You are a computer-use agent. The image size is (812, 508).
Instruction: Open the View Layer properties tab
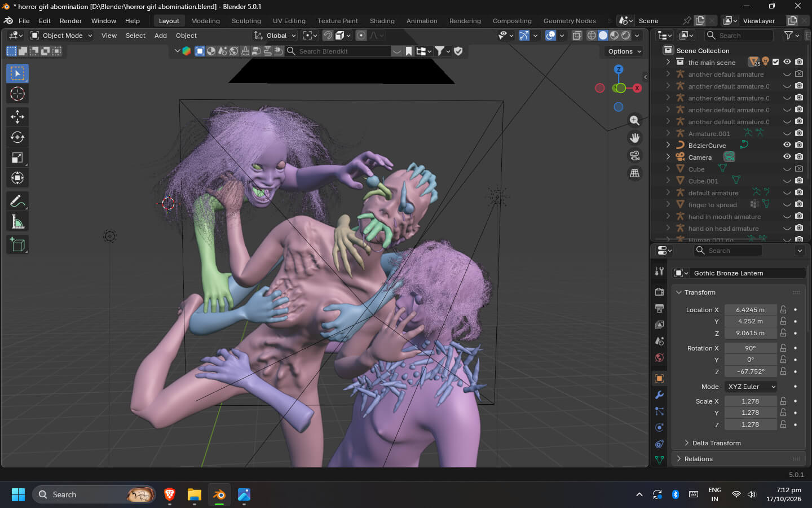pyautogui.click(x=659, y=325)
